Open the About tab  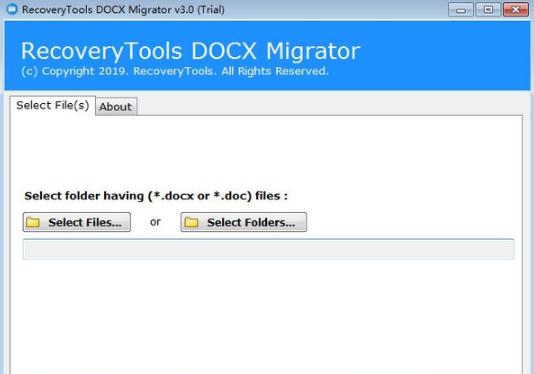coord(116,107)
